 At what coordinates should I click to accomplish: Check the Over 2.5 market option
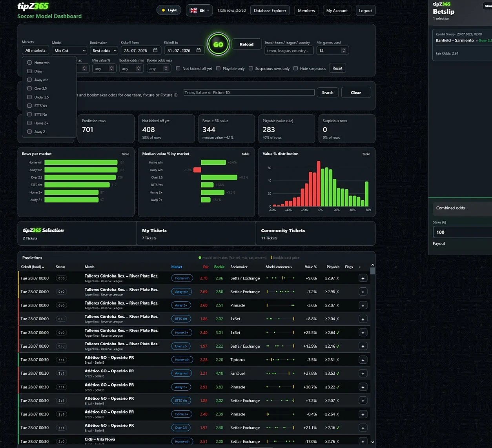[x=29, y=88]
